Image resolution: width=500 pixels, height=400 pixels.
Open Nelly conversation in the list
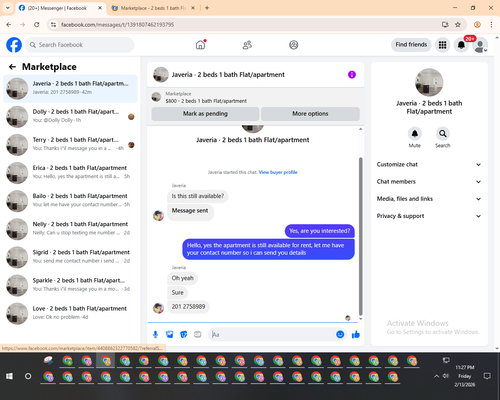(70, 229)
